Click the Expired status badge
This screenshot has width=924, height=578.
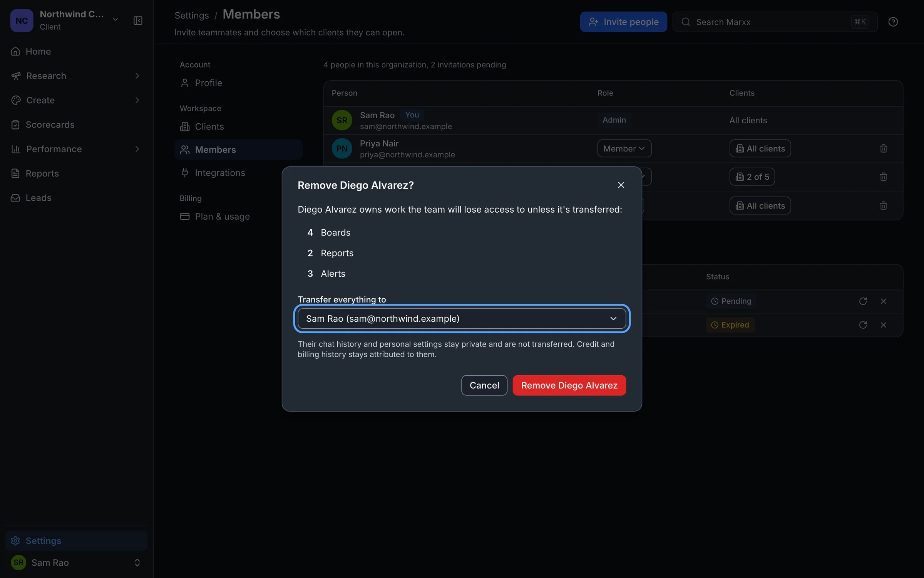click(x=730, y=325)
